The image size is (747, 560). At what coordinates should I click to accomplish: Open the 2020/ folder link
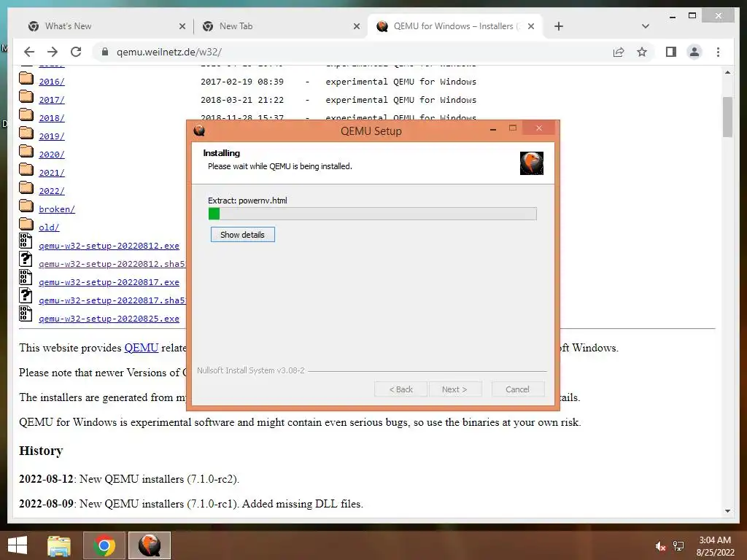pyautogui.click(x=52, y=155)
